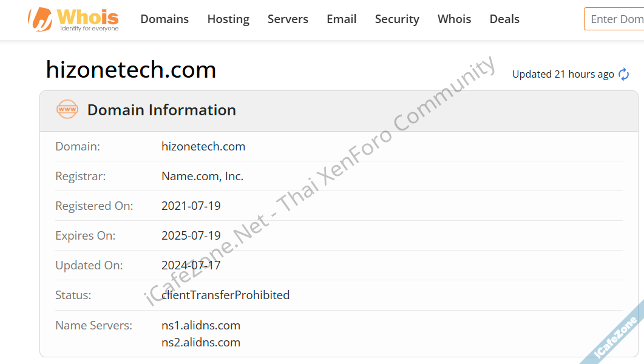The image size is (644, 364).
Task: Open the Hosting menu
Action: tap(228, 19)
